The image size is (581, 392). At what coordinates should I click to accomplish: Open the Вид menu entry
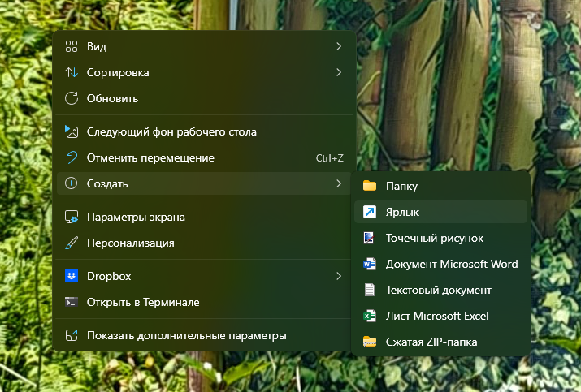coord(204,46)
